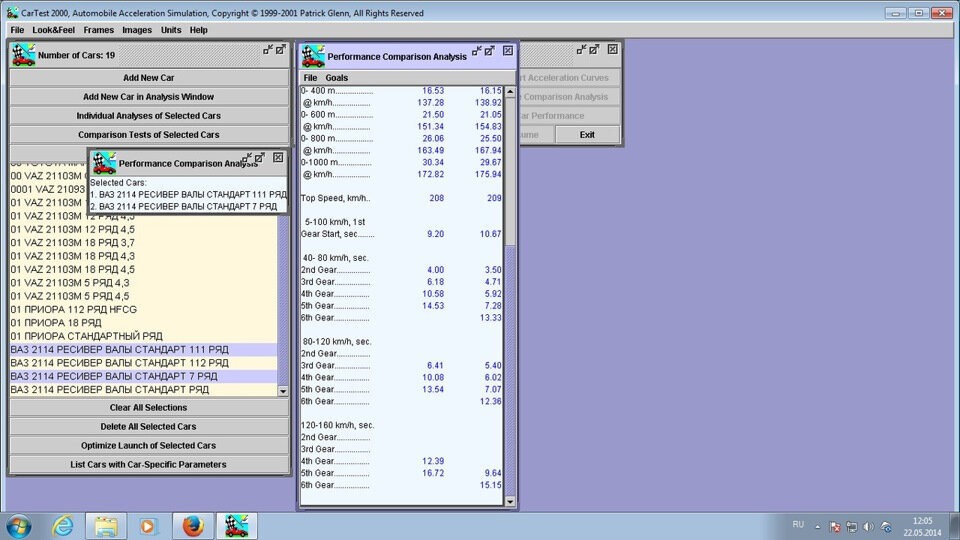Select 01 VAZ 21103M 18 РЯД 3,7
Image resolution: width=960 pixels, height=540 pixels.
coord(143,243)
